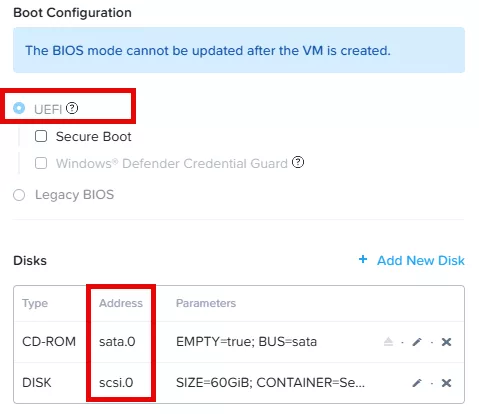Tick Windows Defender Credential Guard checkbox

tap(41, 163)
